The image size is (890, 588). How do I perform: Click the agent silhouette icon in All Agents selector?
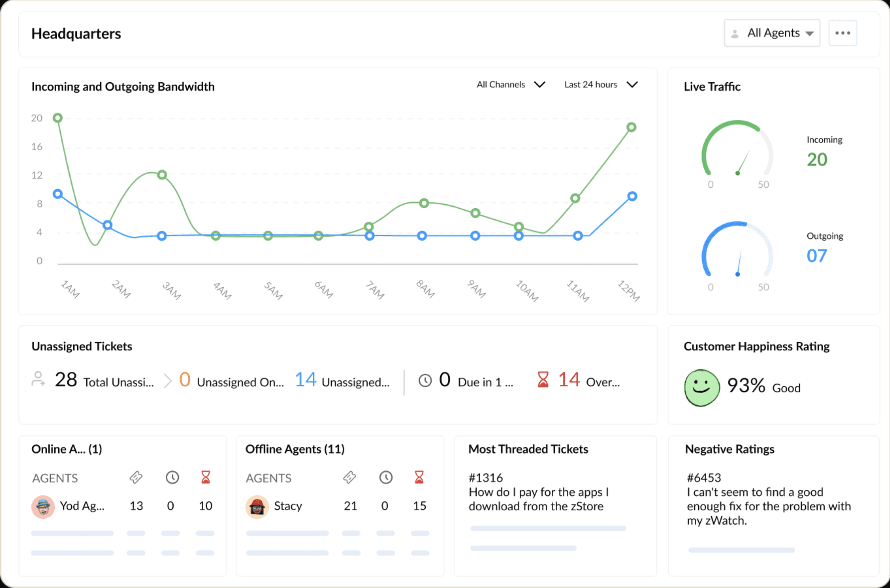pyautogui.click(x=736, y=33)
